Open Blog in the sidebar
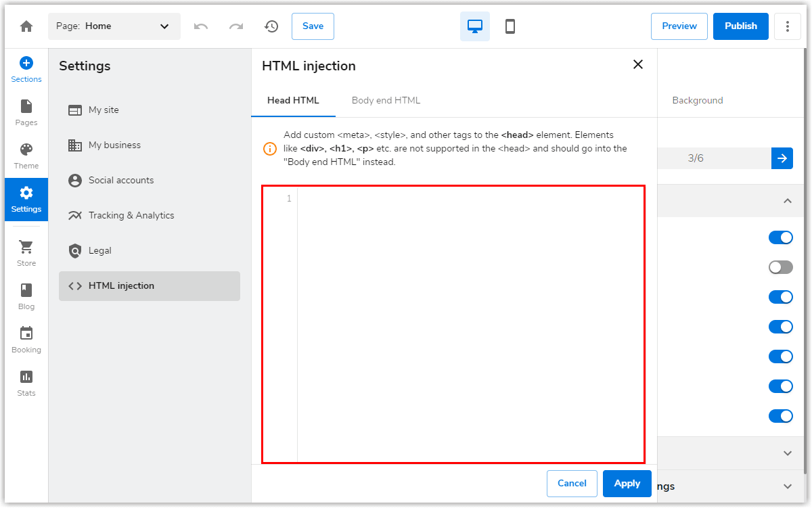Image resolution: width=812 pixels, height=508 pixels. coord(26,297)
